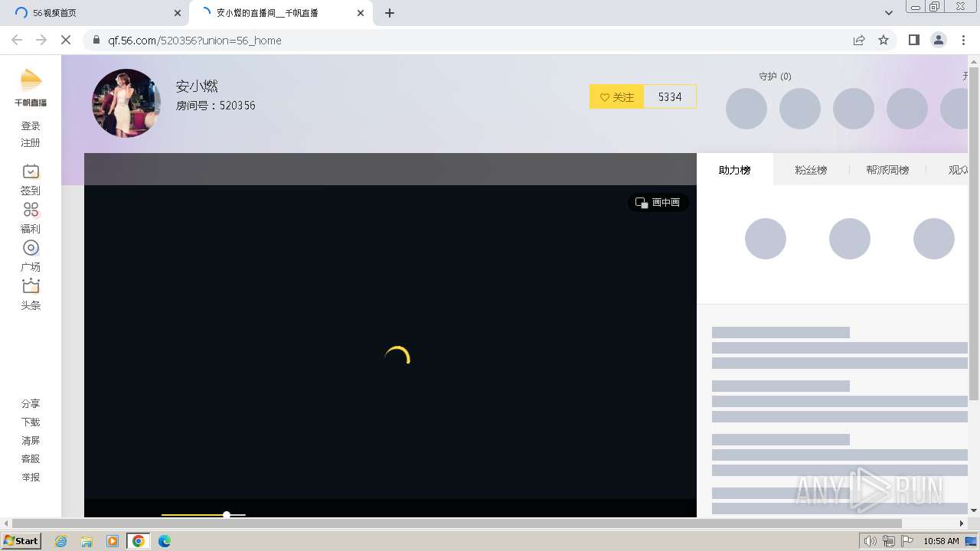Expand the tab search dropdown
Viewport: 980px width, 551px height.
pyautogui.click(x=889, y=13)
